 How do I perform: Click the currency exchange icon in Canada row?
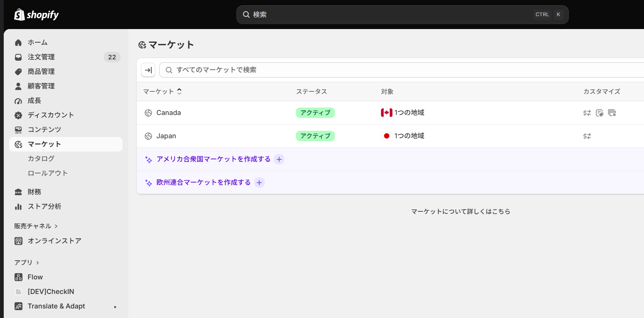pyautogui.click(x=587, y=113)
